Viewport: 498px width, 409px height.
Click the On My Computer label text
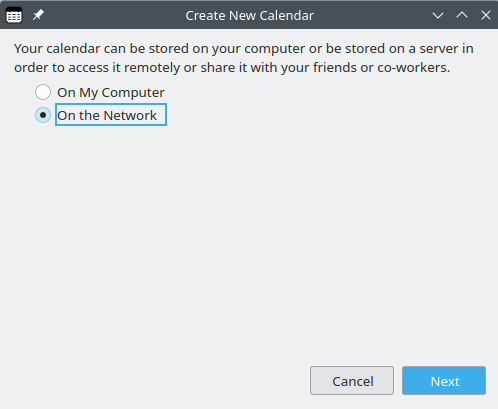pos(111,92)
